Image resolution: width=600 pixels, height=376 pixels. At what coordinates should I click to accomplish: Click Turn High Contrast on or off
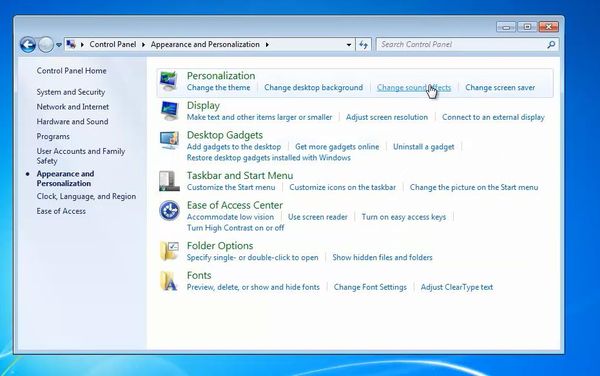pos(235,228)
